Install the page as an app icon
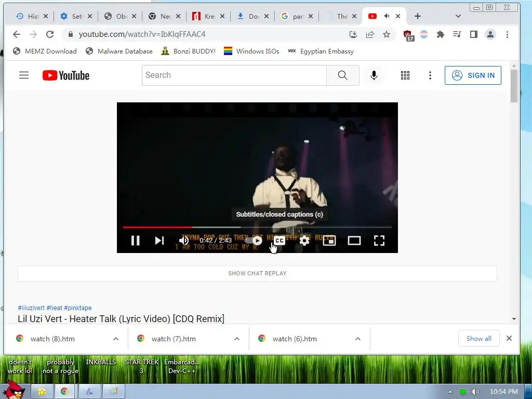This screenshot has width=532, height=399. pyautogui.click(x=353, y=34)
